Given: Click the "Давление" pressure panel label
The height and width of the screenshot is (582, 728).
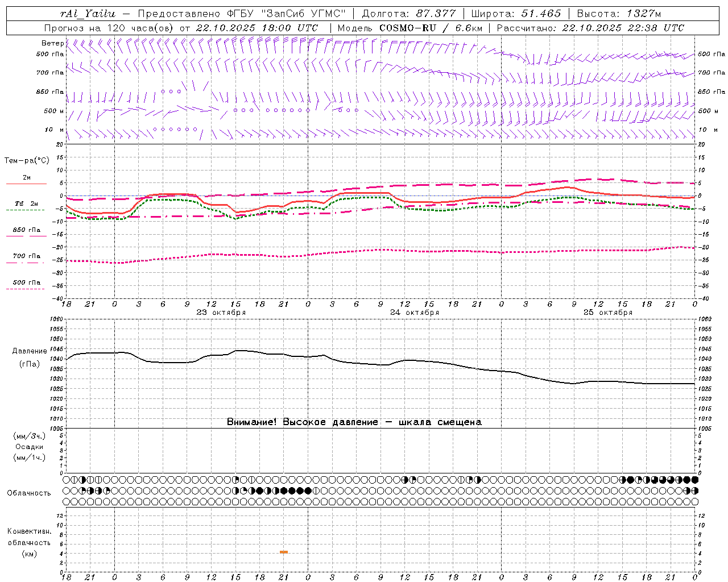Looking at the screenshot, I should coord(30,351).
